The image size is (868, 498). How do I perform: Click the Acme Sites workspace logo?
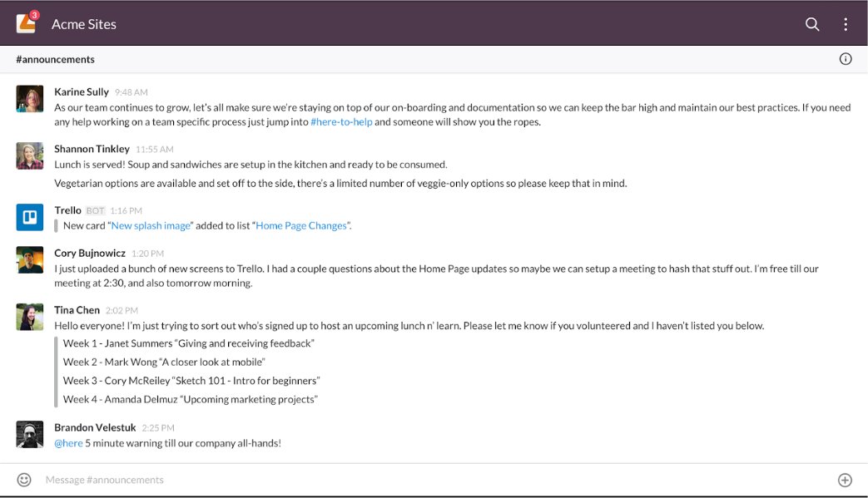[x=25, y=22]
